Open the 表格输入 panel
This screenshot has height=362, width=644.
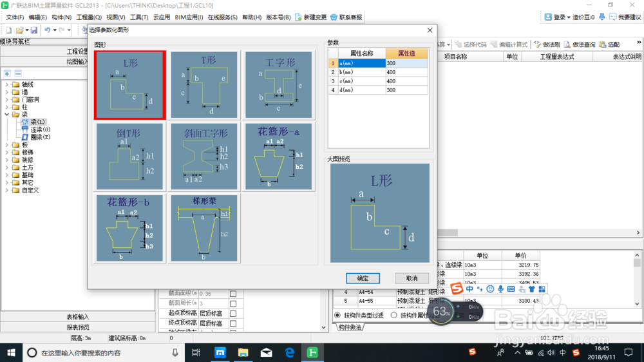78,317
